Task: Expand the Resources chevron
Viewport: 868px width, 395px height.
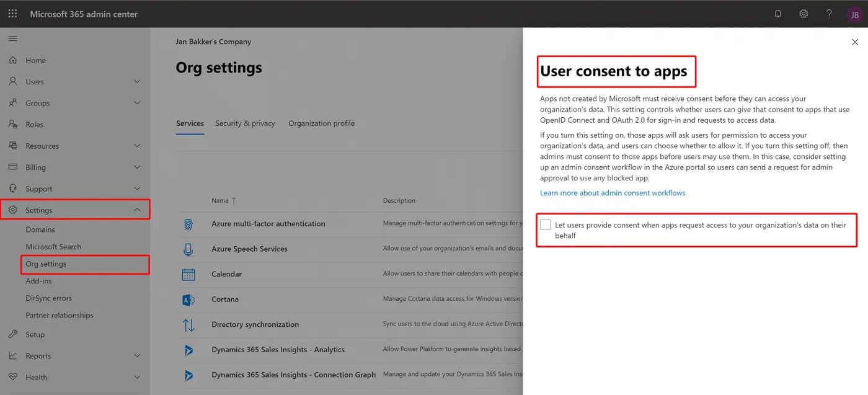Action: pos(137,146)
